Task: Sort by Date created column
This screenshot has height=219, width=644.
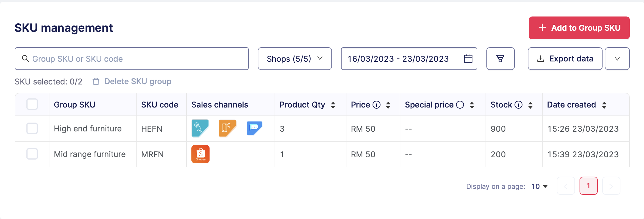Action: click(x=604, y=105)
